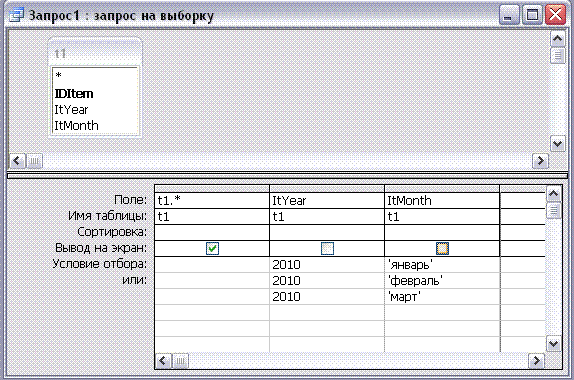Click the upper pane horizontal scrollbar thumb

point(34,160)
